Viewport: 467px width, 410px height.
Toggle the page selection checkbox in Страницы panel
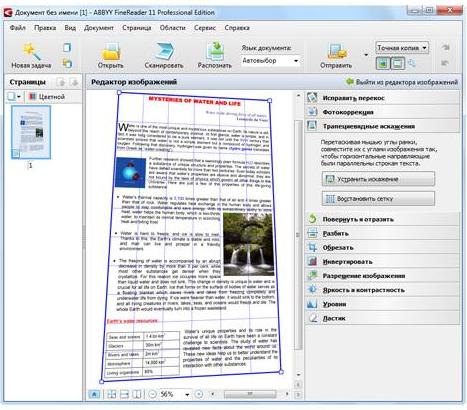[11, 97]
